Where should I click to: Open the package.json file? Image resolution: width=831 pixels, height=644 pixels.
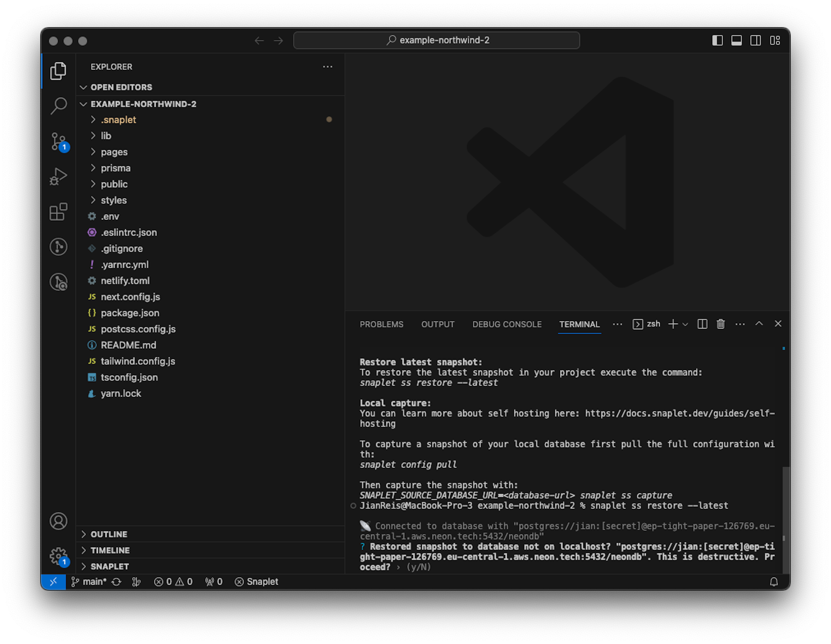(211, 313)
